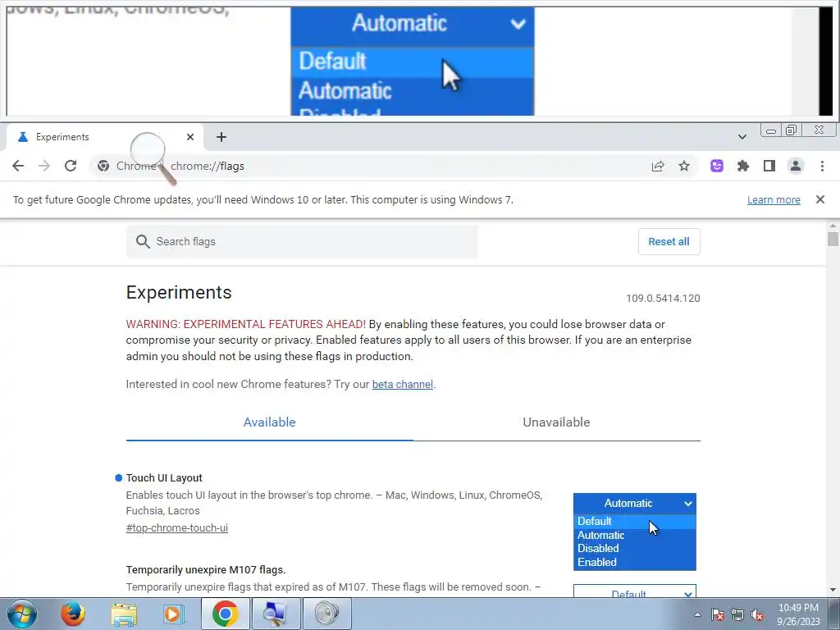Share this page via address bar icon
This screenshot has width=840, height=630.
[x=658, y=166]
